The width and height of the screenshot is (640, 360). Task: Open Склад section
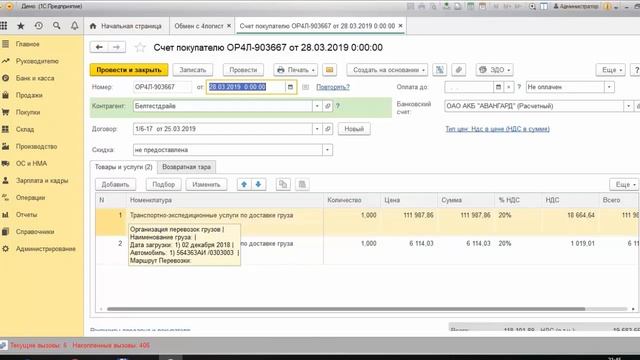tap(24, 129)
